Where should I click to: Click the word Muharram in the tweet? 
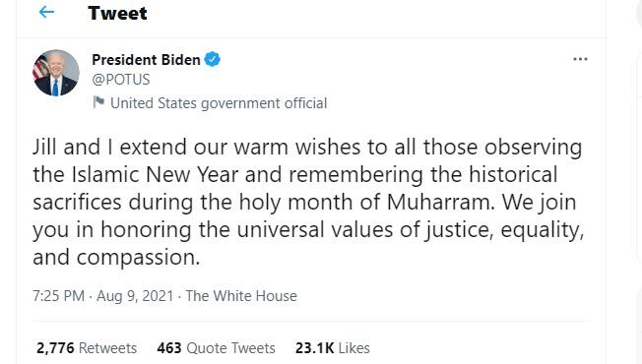[440, 202]
